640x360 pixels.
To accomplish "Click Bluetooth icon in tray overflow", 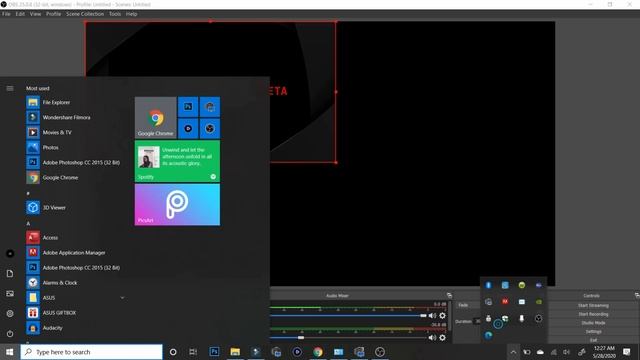I will [x=489, y=285].
